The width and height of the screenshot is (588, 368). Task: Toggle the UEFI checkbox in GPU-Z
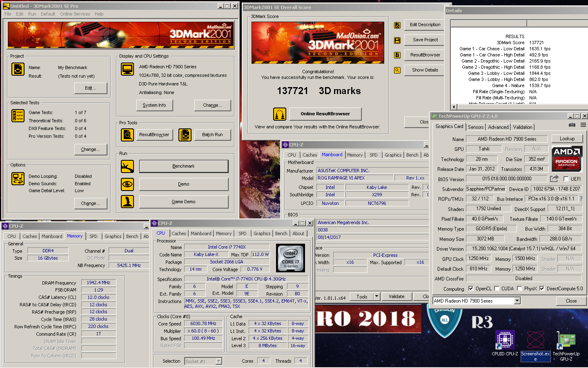[x=566, y=179]
